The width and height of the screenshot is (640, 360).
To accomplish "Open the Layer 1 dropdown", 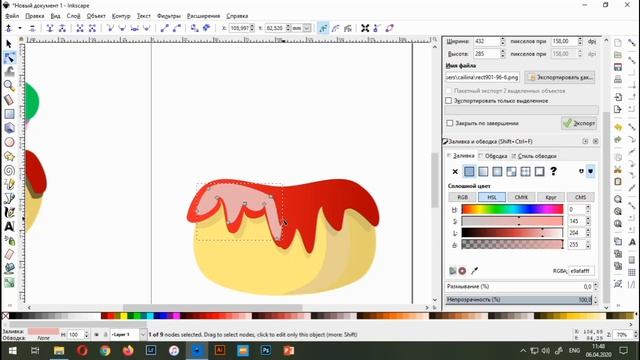I will click(x=143, y=335).
